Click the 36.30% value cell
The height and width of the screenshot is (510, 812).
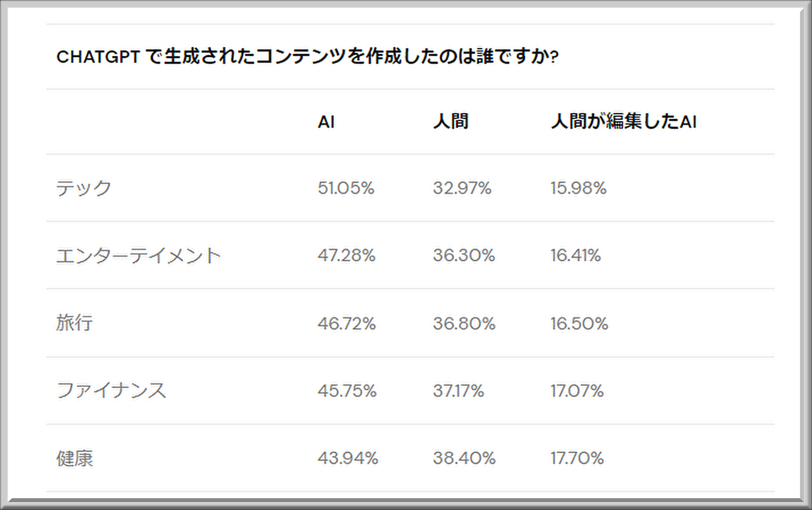point(464,255)
